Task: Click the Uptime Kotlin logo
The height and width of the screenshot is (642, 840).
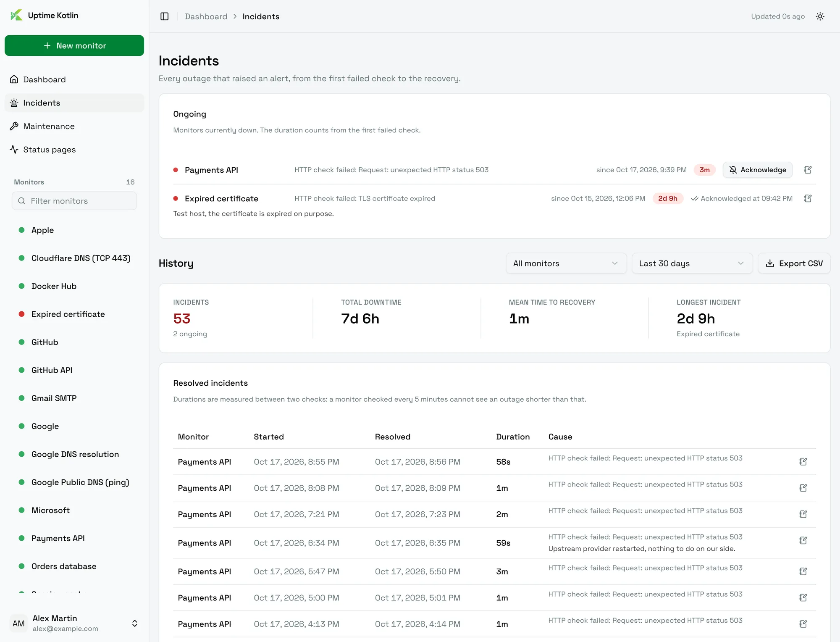Action: coord(16,16)
